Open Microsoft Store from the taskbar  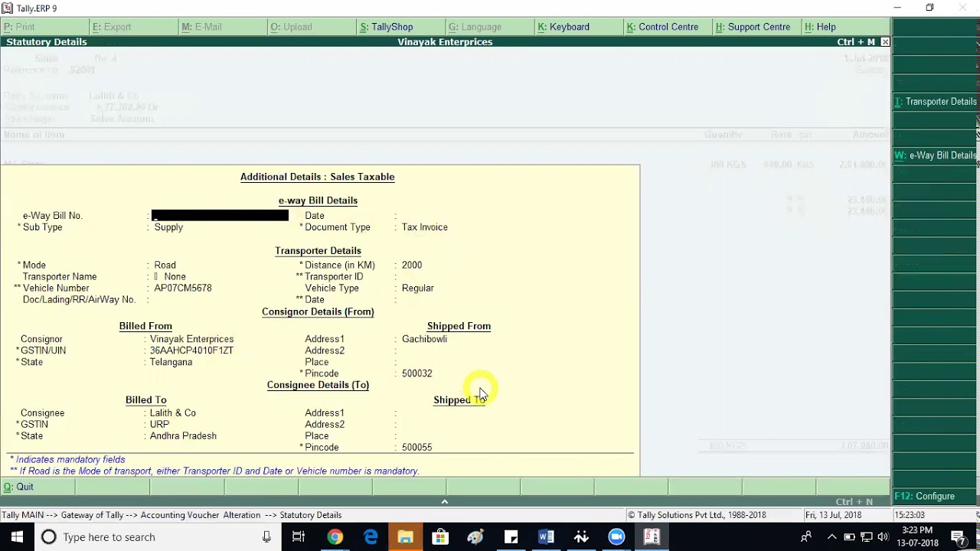pyautogui.click(x=440, y=537)
